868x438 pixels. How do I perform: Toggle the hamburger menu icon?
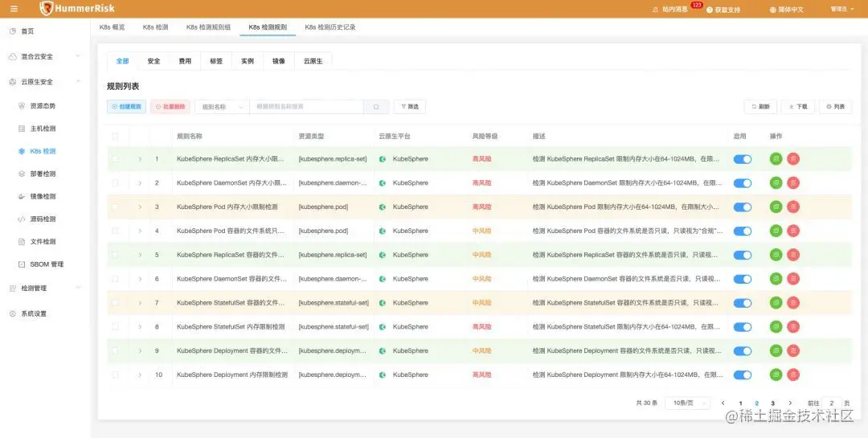(14, 9)
